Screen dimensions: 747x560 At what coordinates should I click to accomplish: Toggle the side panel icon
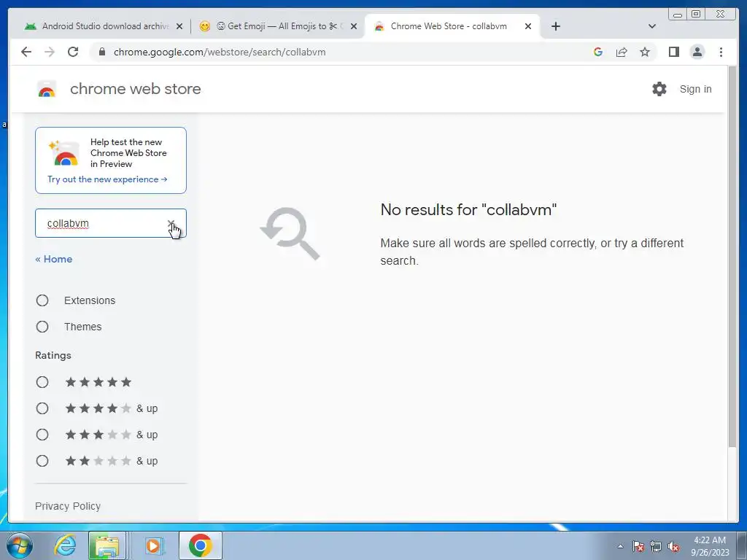[x=673, y=52]
